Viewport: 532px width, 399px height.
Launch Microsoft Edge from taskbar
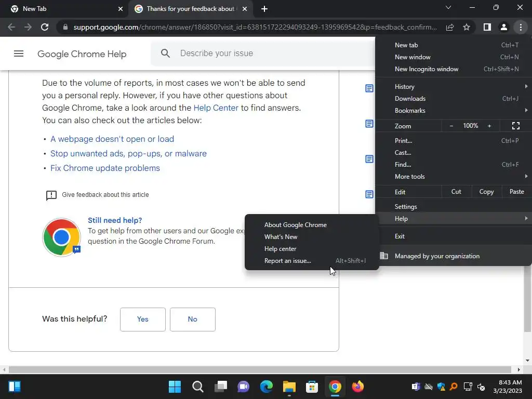[267, 387]
